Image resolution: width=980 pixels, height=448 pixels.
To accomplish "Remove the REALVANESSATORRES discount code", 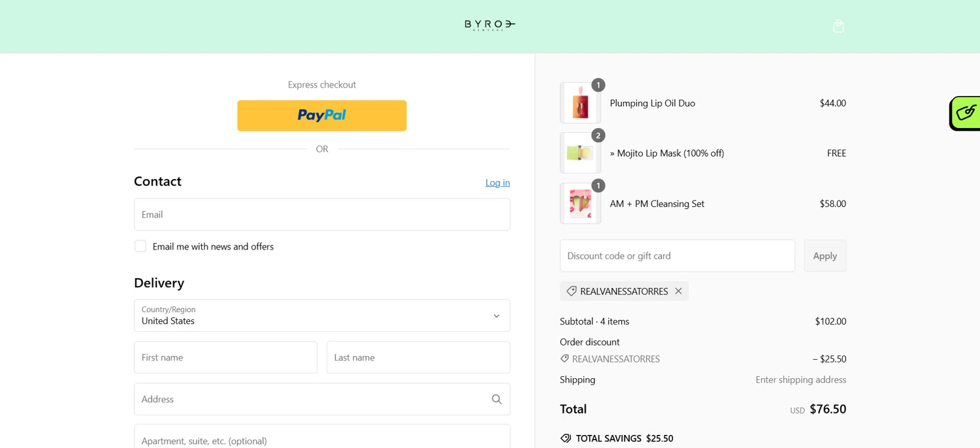I will [x=678, y=291].
